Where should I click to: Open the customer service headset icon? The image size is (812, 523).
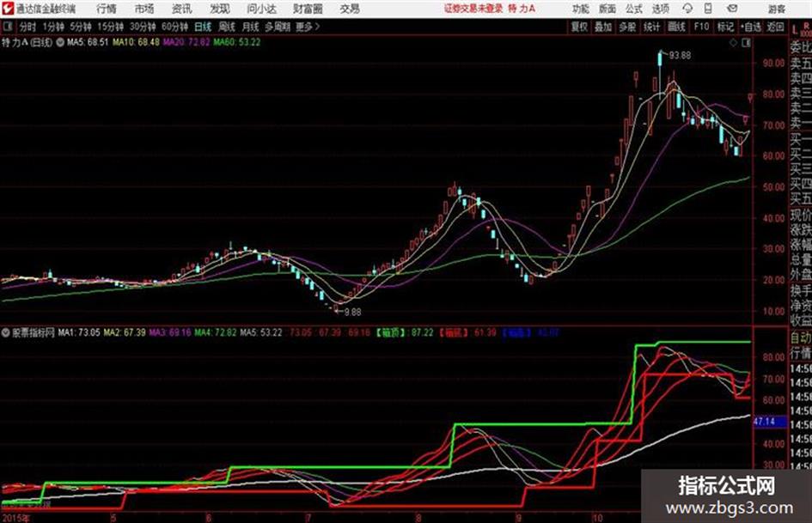click(687, 9)
